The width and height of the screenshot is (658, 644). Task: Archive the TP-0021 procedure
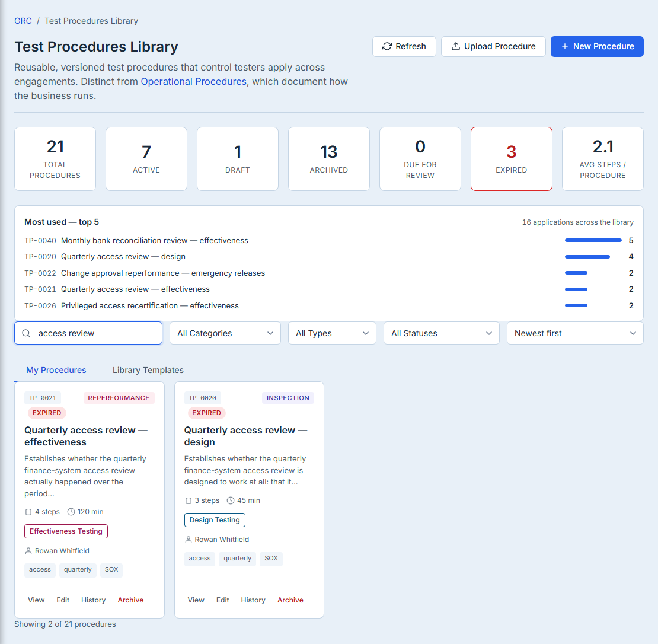[130, 600]
